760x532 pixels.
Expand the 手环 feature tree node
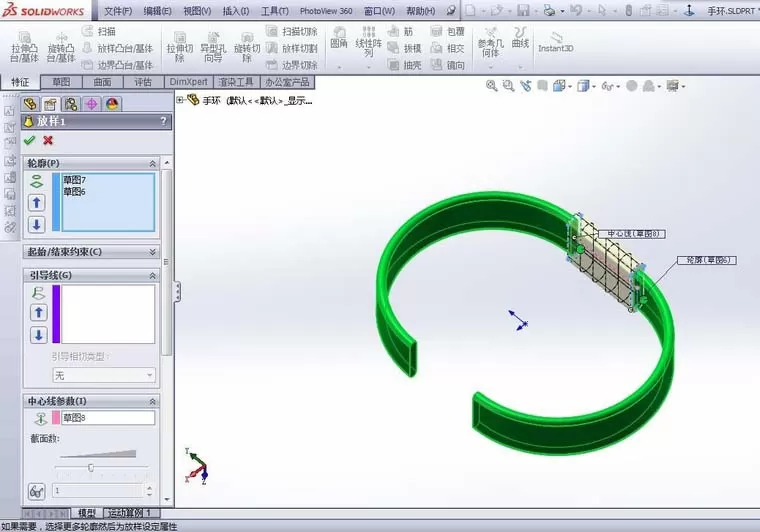coord(180,100)
